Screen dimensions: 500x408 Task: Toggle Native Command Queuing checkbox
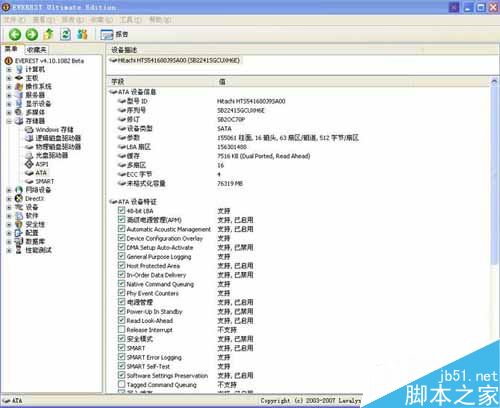pyautogui.click(x=122, y=284)
